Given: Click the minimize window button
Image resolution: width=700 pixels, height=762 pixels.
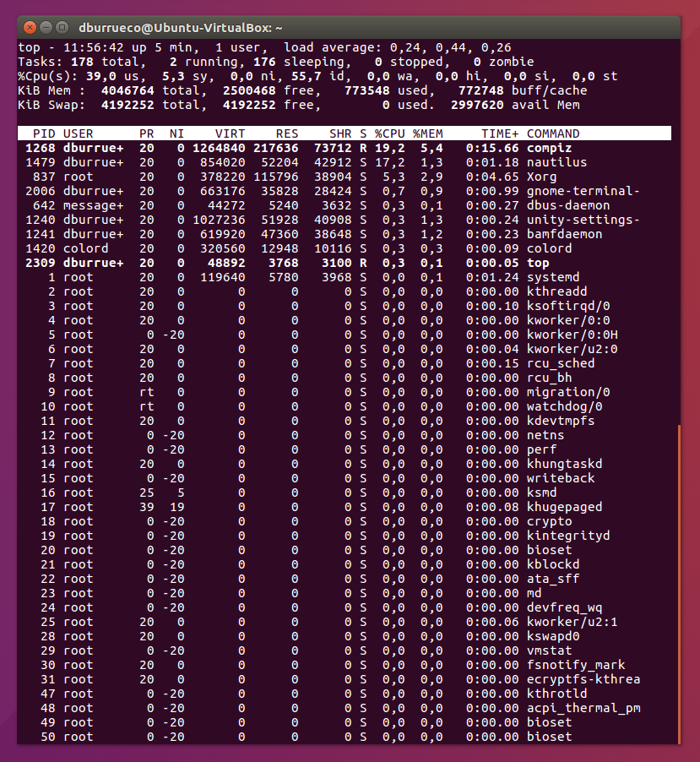Looking at the screenshot, I should pos(46,27).
